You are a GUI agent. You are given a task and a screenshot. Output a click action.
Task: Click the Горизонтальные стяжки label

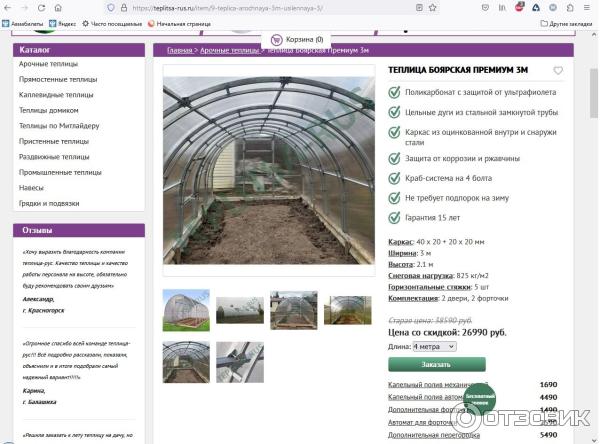click(x=430, y=287)
